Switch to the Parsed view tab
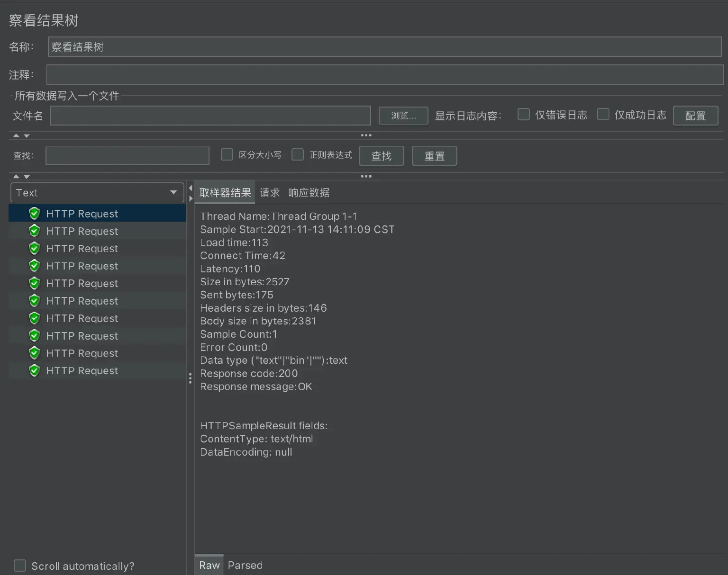 pyautogui.click(x=245, y=565)
